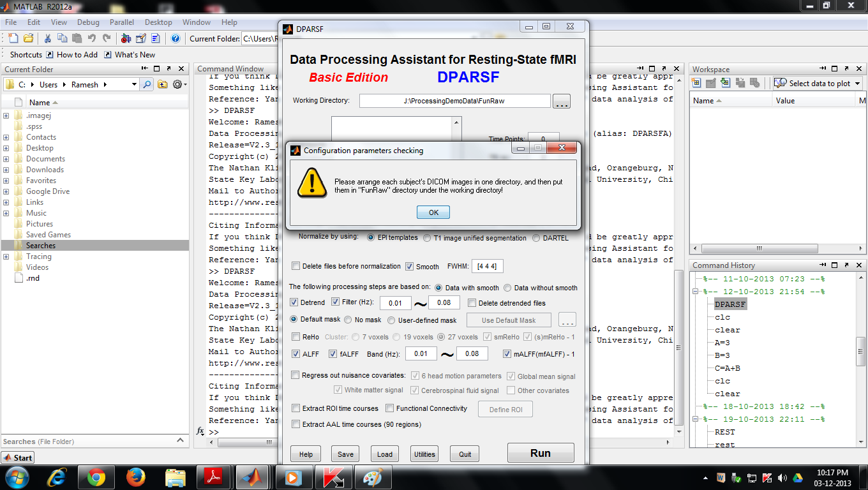Launch Simulink from the MATLAB toolbar icon

pyautogui.click(x=126, y=38)
